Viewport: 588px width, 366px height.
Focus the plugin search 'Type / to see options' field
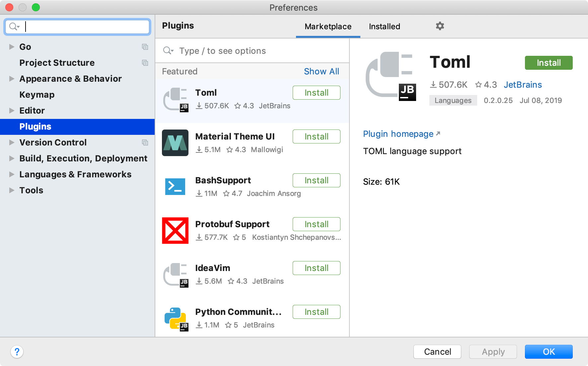click(252, 51)
